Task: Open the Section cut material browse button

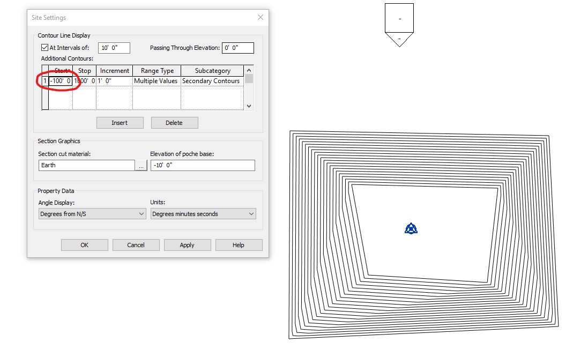Action: point(141,165)
